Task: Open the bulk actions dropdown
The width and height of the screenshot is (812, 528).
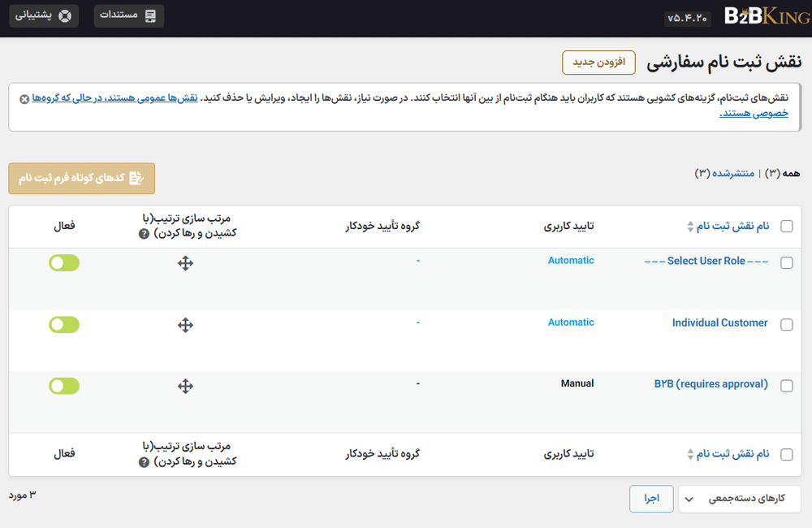Action: click(x=739, y=499)
